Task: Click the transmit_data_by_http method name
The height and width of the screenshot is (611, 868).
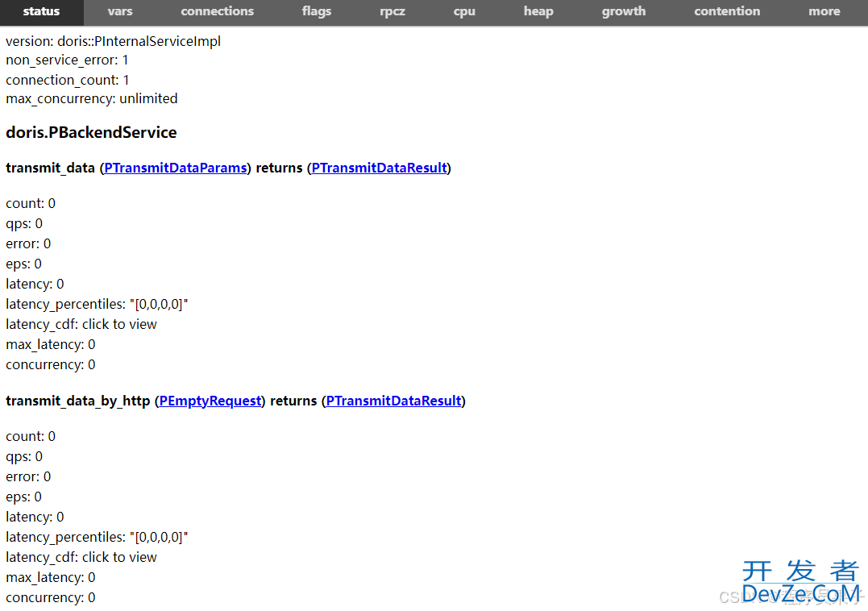Action: (x=78, y=401)
